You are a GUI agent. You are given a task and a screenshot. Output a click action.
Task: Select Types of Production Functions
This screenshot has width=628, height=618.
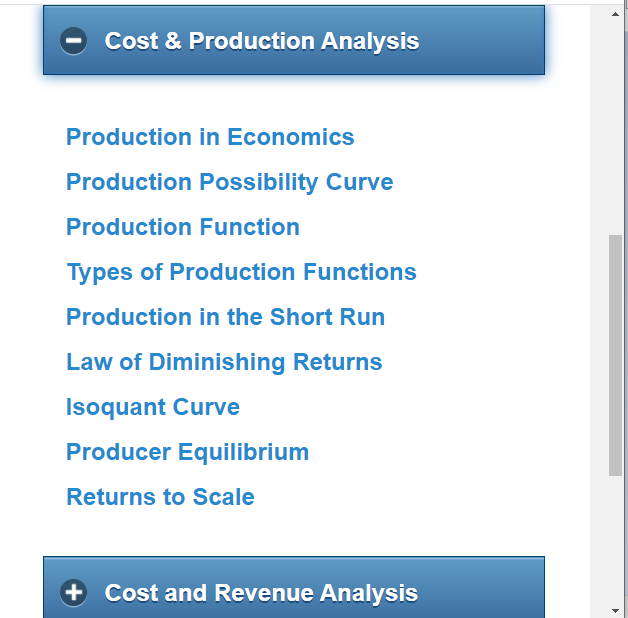241,272
